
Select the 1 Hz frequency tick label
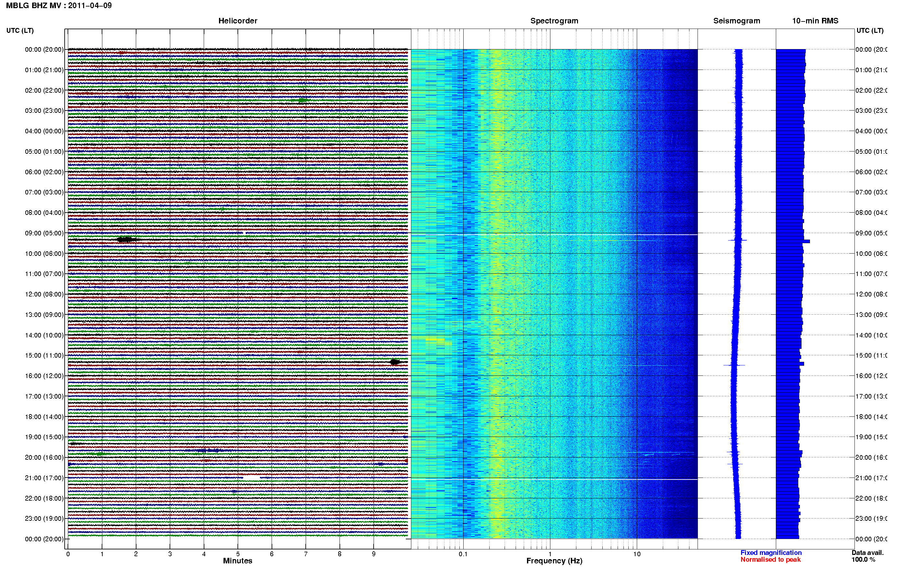tap(550, 554)
